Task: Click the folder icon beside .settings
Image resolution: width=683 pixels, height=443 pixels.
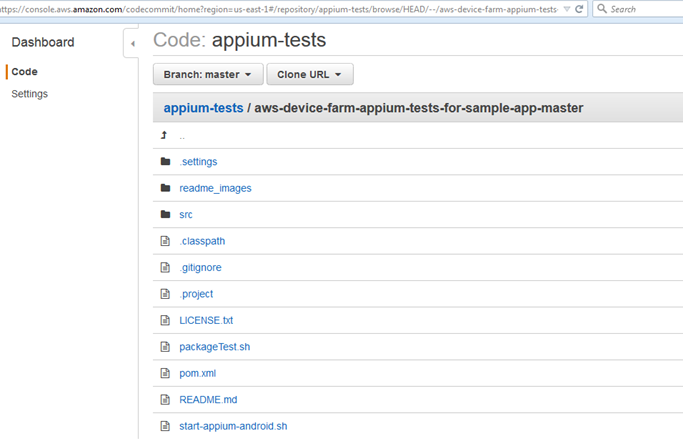Action: tap(165, 162)
